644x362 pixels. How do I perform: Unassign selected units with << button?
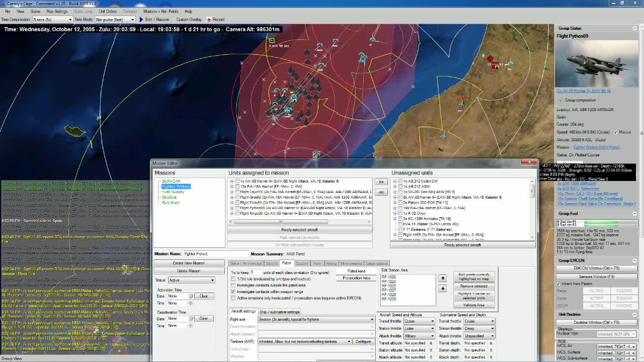381,192
